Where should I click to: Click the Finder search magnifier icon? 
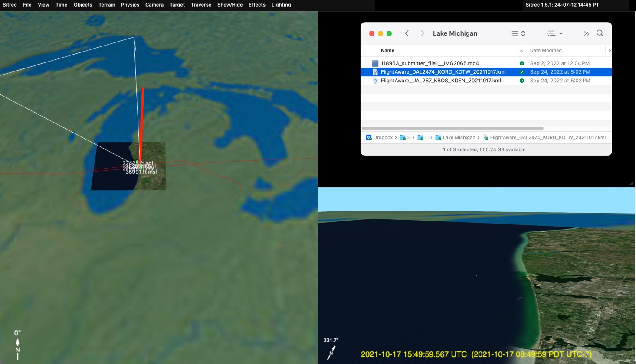coord(600,33)
